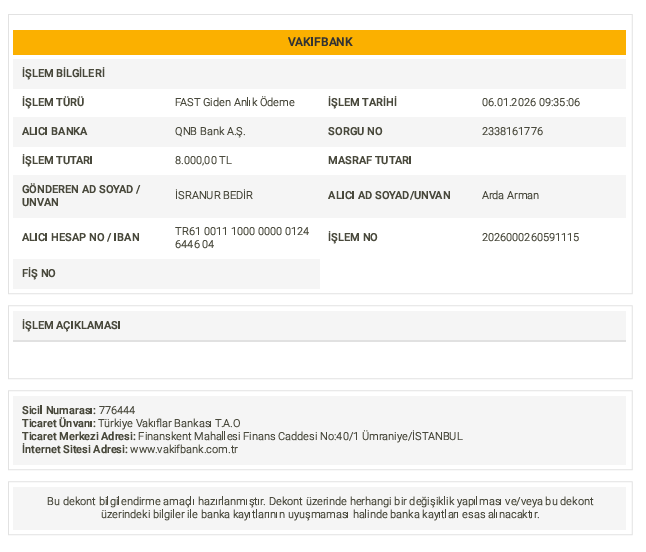Select query number 2338161776
646x552 pixels.
coord(513,131)
